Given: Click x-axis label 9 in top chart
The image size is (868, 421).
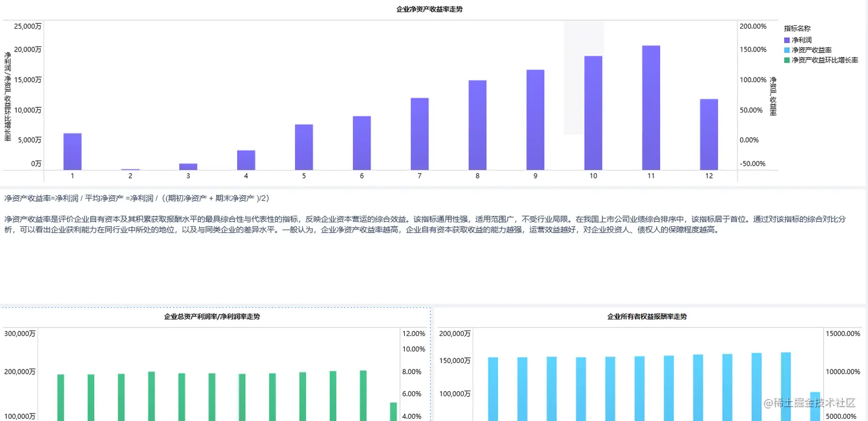Looking at the screenshot, I should tap(535, 176).
